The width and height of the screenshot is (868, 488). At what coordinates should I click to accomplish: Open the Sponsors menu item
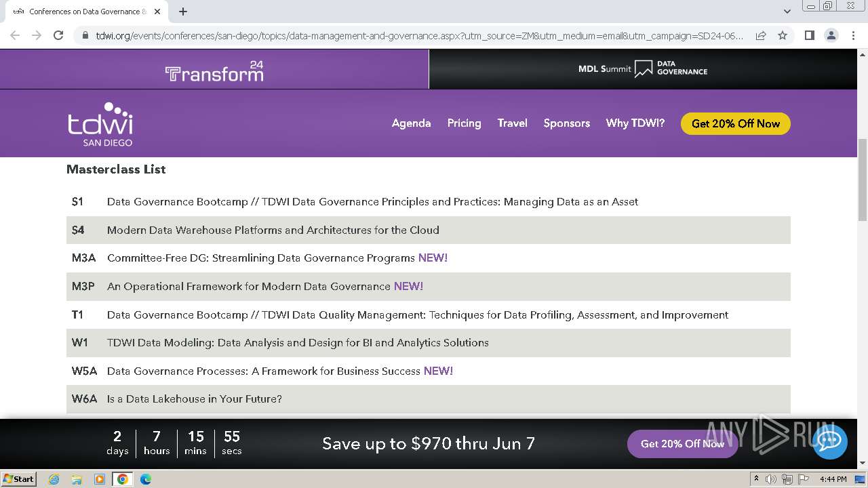(566, 123)
